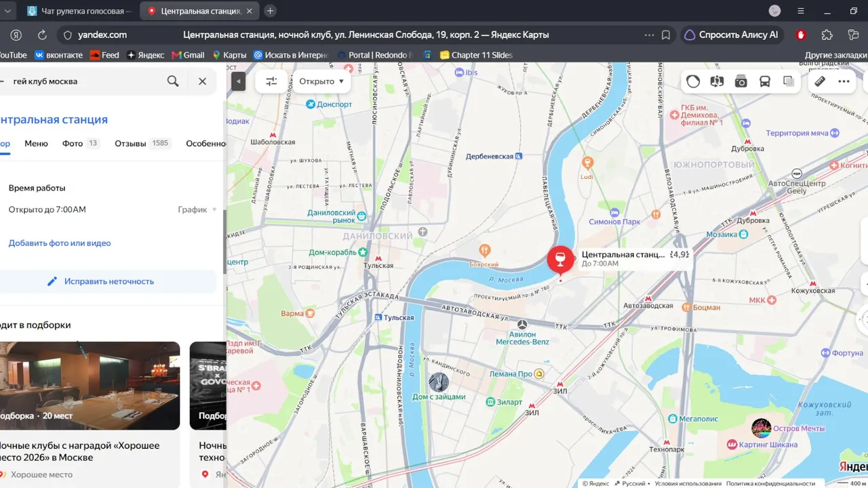Click the Центральная станция place title

54,119
